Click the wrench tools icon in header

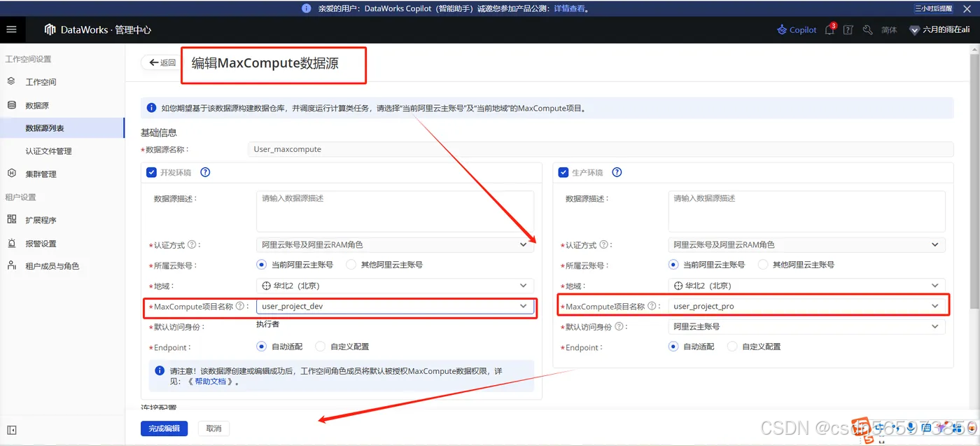click(867, 29)
